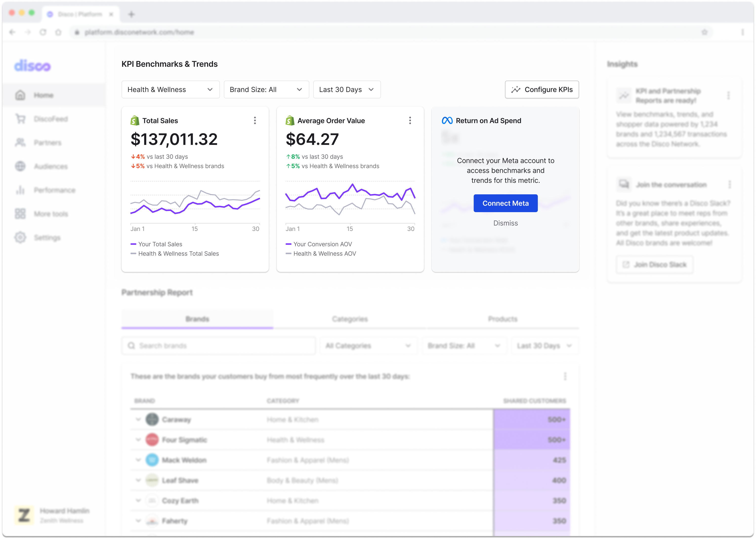This screenshot has height=539, width=756.
Task: Go to Partners in the sidebar
Action: (39, 143)
